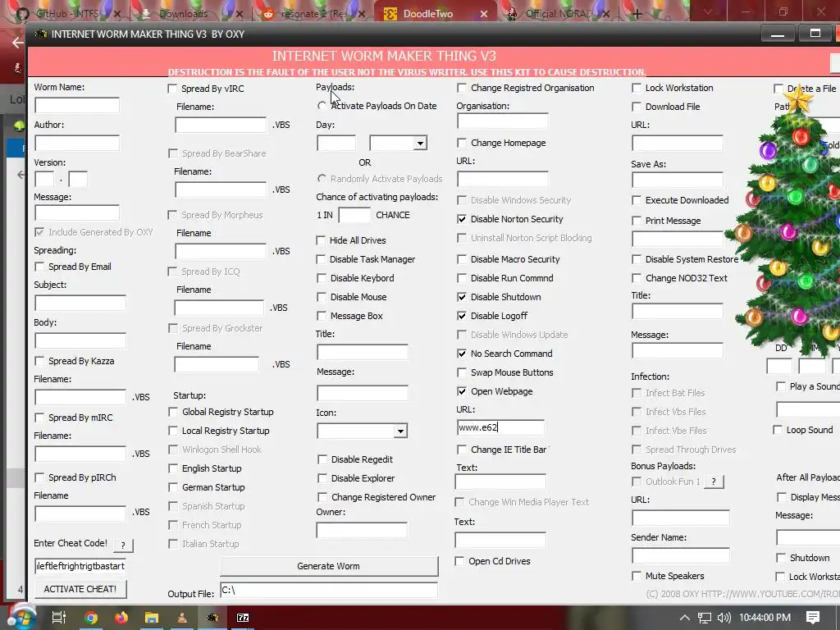Click the question mark beside Outlook Fun 1

tap(713, 482)
